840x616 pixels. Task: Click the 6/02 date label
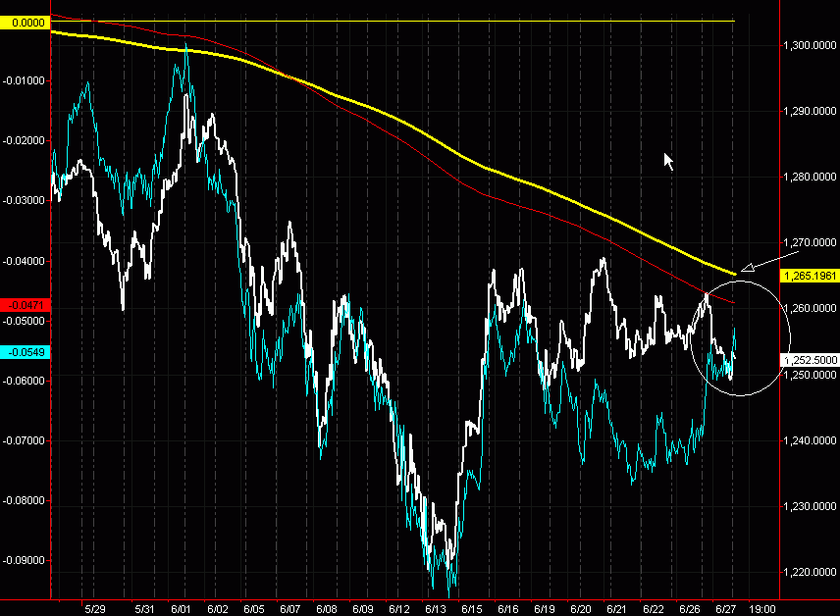218,609
